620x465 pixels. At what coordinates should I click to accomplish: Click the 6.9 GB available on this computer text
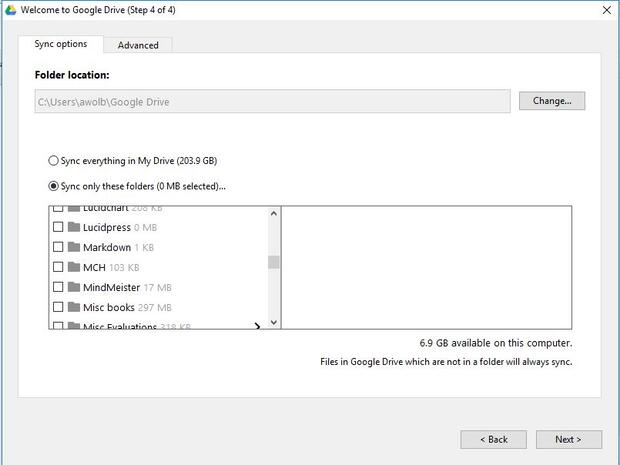[496, 343]
